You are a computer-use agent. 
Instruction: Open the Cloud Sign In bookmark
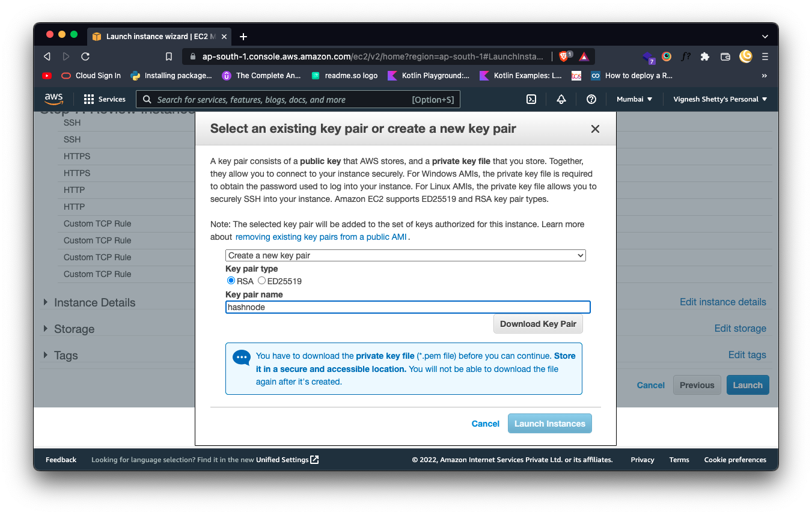click(x=91, y=76)
